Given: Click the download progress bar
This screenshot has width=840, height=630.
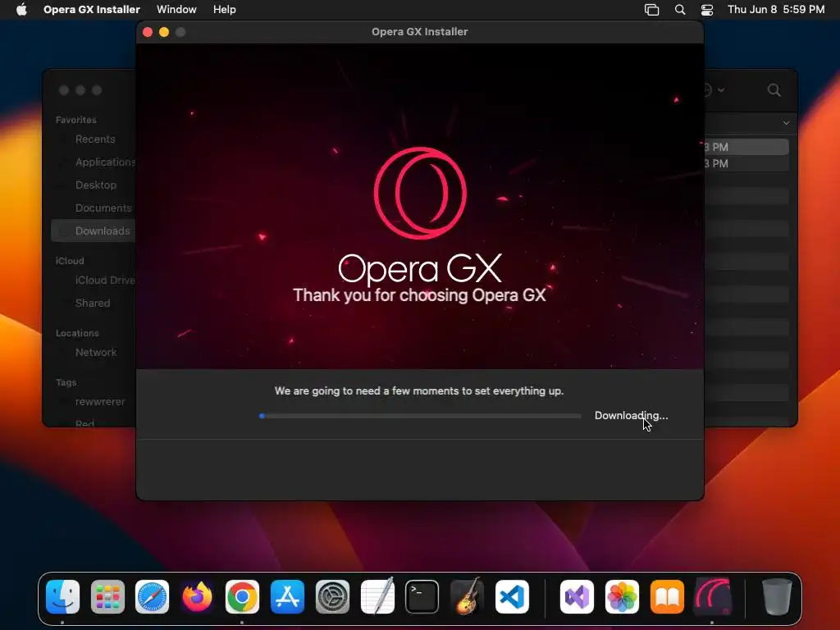Looking at the screenshot, I should (x=421, y=416).
